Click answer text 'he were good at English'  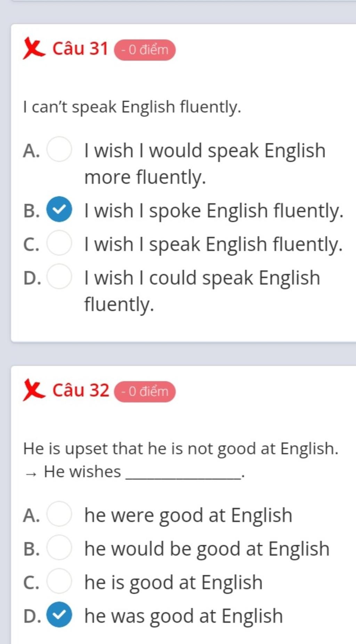(188, 515)
